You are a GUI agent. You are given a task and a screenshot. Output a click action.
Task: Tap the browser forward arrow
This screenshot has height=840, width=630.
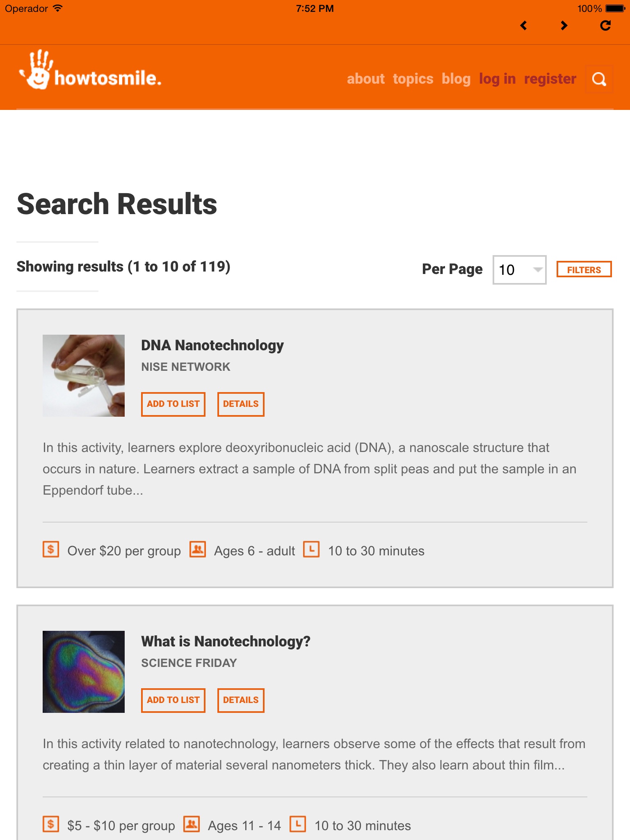tap(564, 26)
